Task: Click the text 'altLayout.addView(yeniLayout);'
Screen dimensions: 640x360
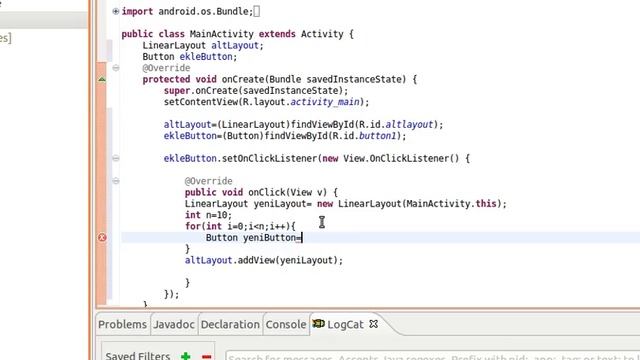Action: click(x=264, y=260)
